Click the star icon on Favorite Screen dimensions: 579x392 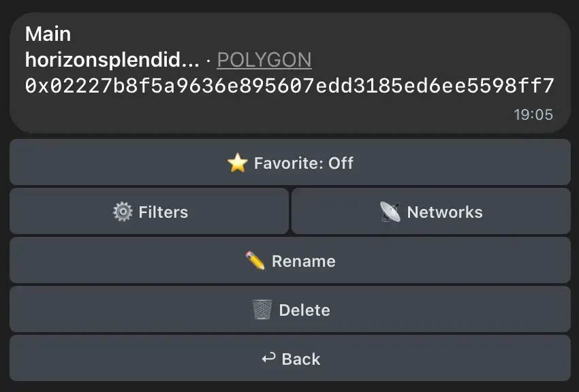click(x=237, y=163)
